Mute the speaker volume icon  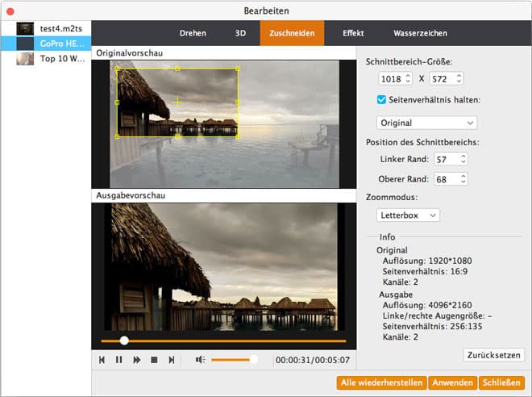(200, 360)
